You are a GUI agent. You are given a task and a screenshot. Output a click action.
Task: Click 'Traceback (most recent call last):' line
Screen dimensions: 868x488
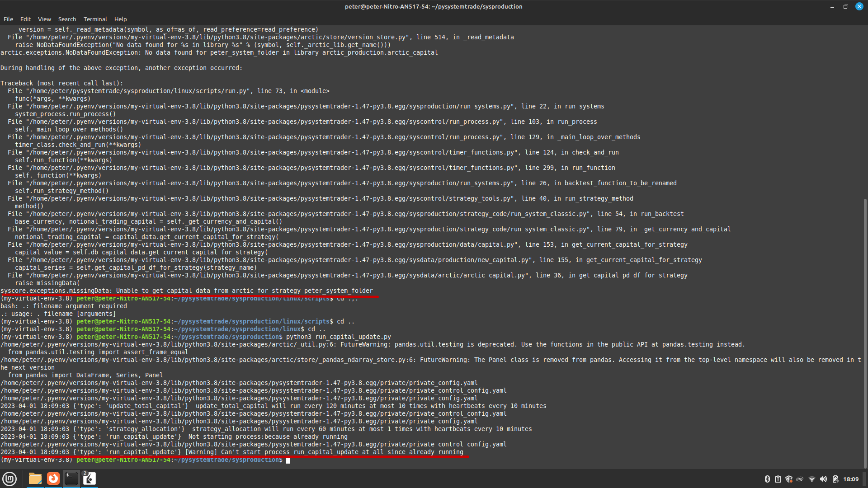62,83
